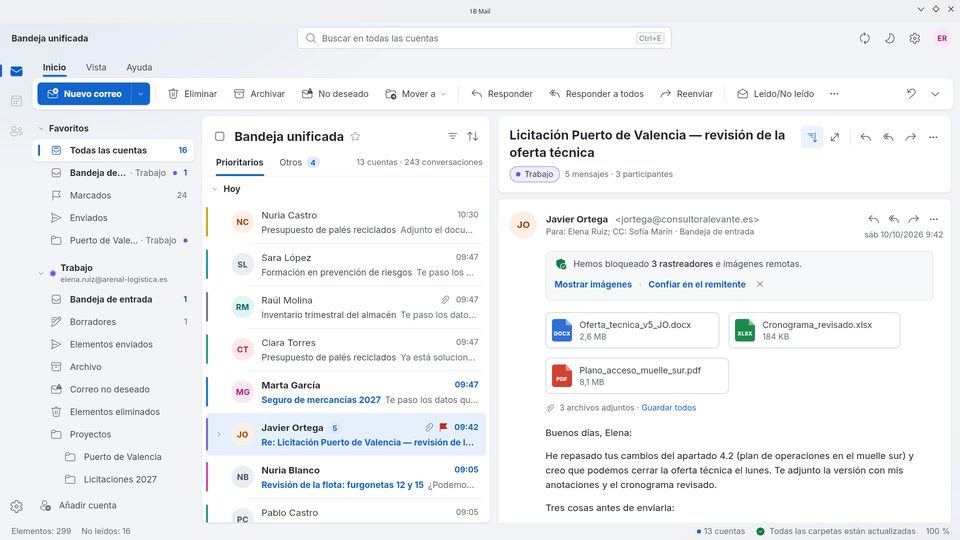Click Archivar in the toolbar
Image resolution: width=960 pixels, height=540 pixels.
260,94
